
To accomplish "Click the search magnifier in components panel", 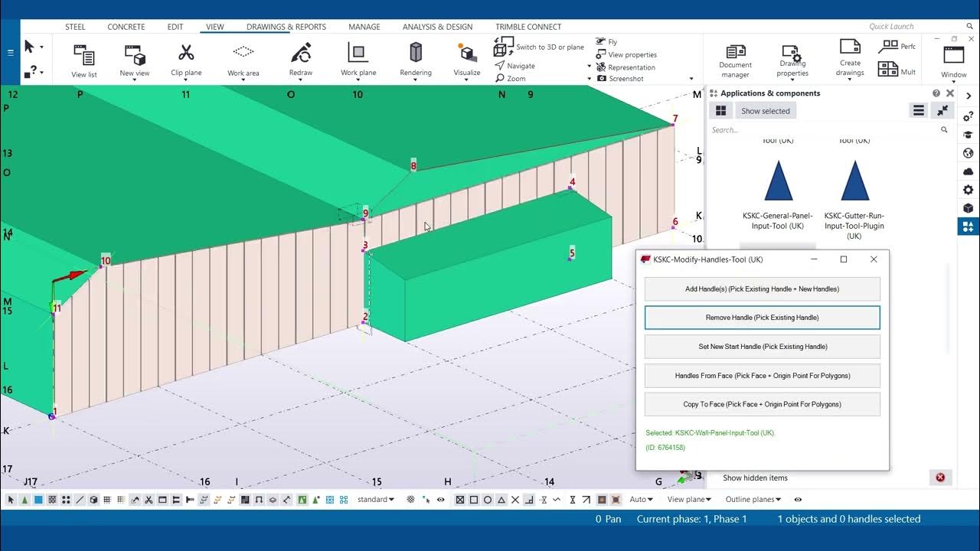I will pyautogui.click(x=944, y=130).
